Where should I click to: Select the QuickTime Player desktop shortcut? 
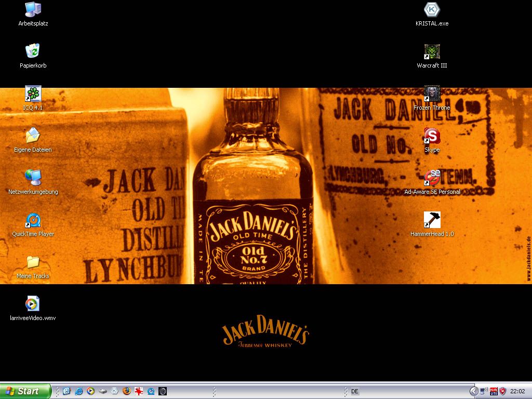(33, 224)
